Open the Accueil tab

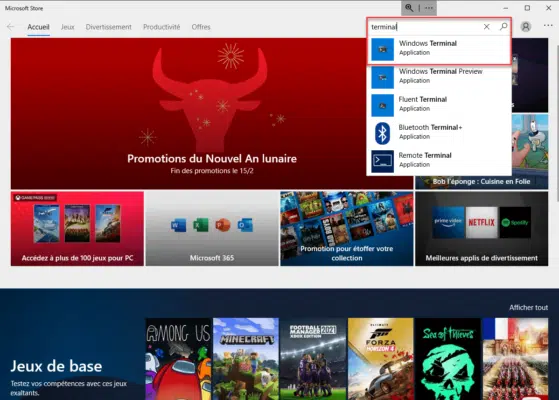coord(39,27)
